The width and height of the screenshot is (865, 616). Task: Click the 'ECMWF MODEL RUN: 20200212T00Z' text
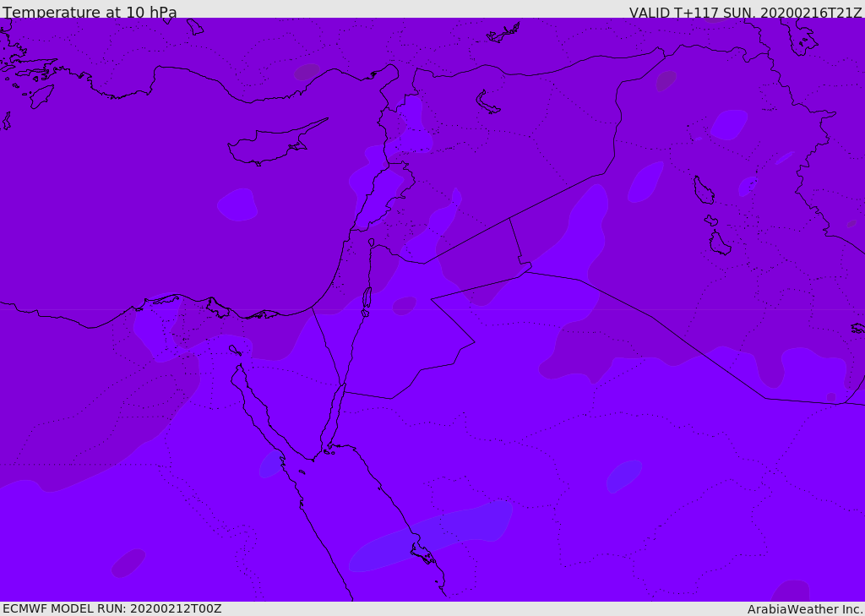point(112,608)
